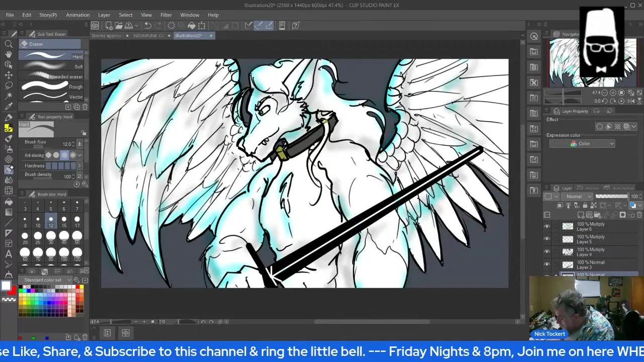Select the Eyedropper tool

(x=9, y=106)
